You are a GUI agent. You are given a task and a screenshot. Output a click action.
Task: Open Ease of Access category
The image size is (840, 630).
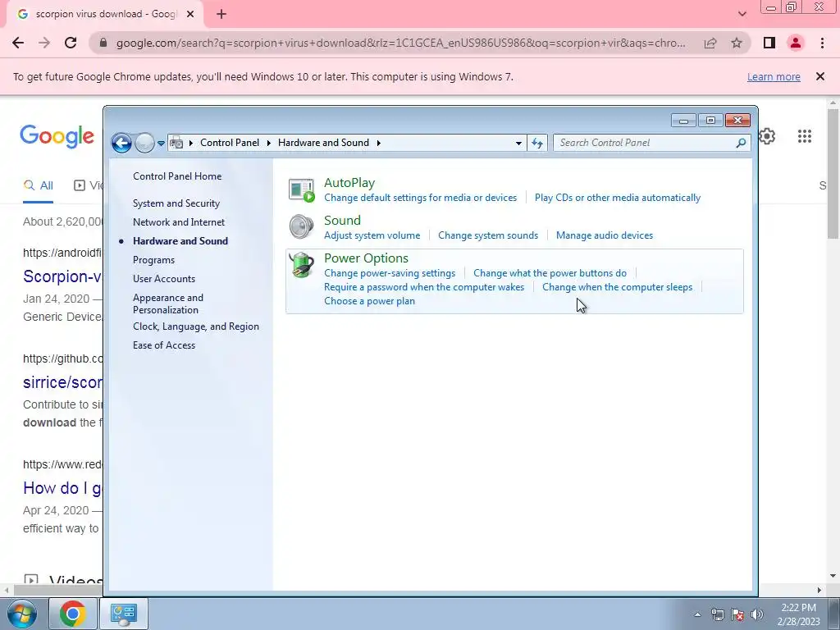[x=164, y=345]
